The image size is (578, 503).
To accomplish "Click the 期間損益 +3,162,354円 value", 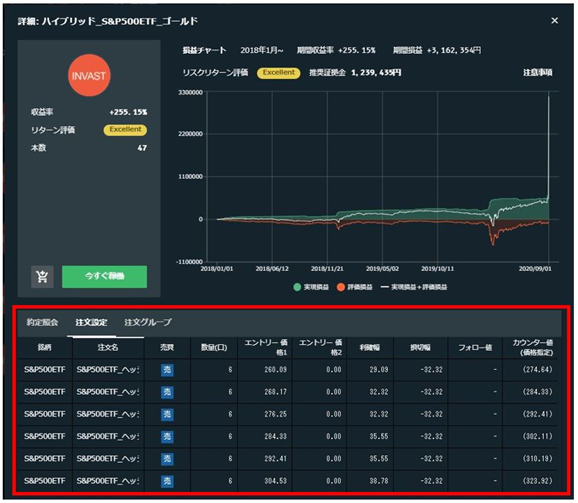I will pyautogui.click(x=453, y=50).
